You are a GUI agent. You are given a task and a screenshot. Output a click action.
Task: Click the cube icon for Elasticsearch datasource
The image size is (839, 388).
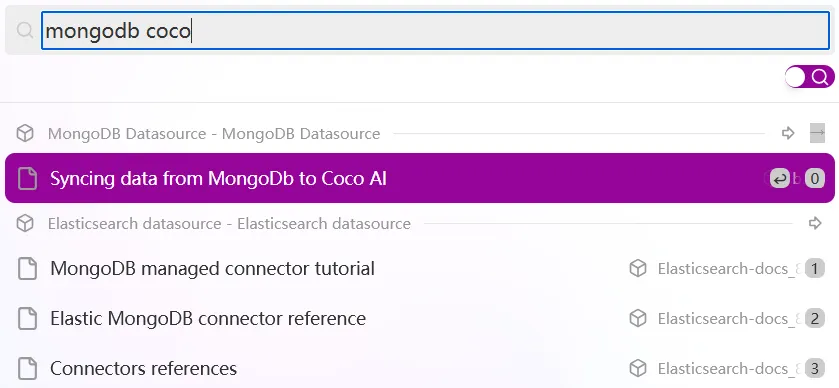[x=25, y=223]
